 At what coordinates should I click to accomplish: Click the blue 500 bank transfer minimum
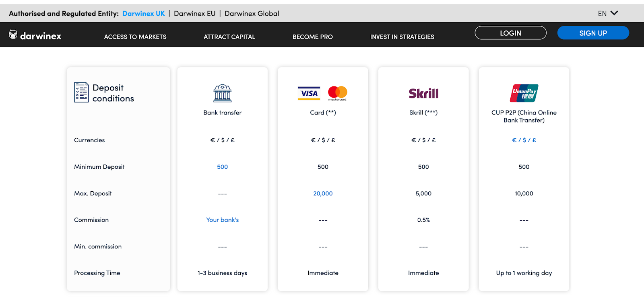(222, 167)
